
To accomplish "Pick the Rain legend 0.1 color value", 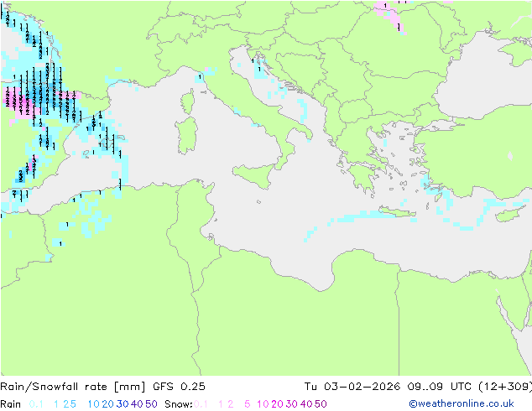I will point(36,404).
